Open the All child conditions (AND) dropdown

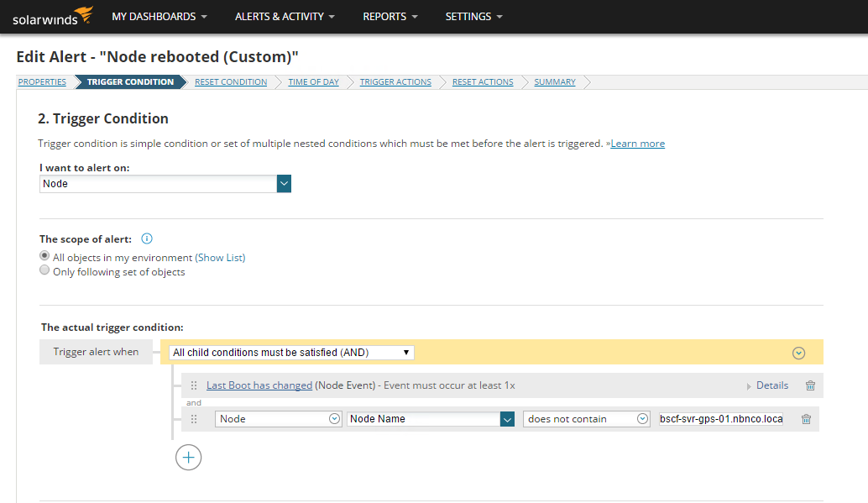coord(291,353)
